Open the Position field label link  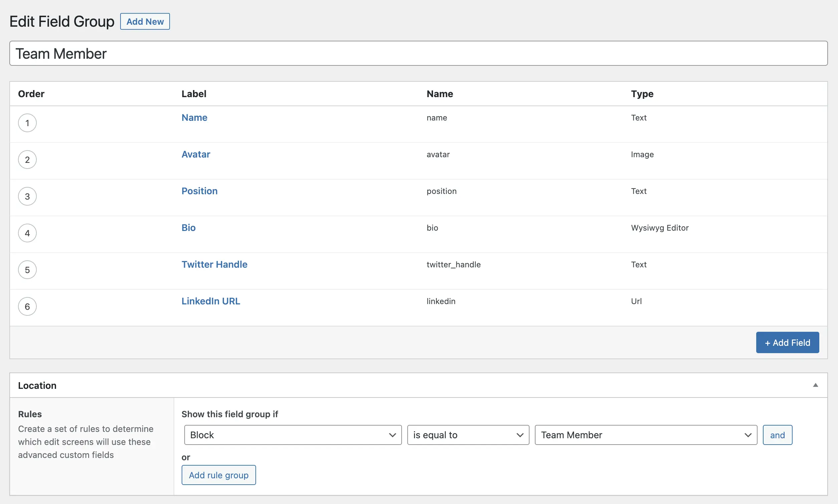coord(199,191)
